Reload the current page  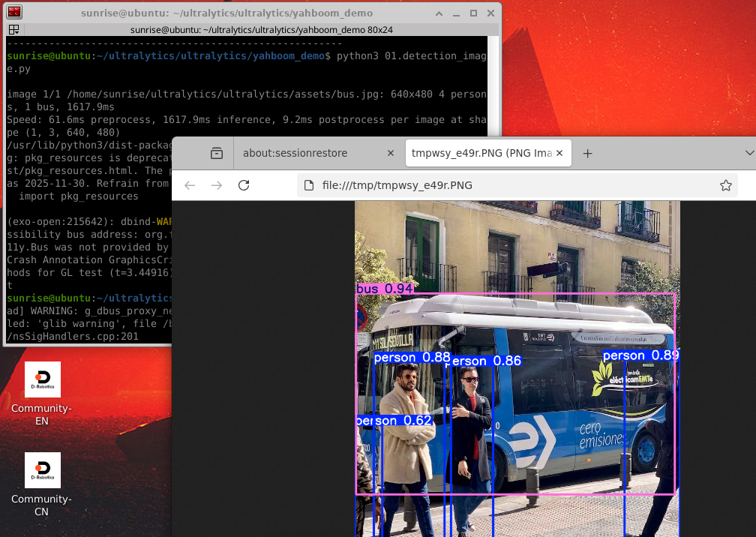(244, 185)
